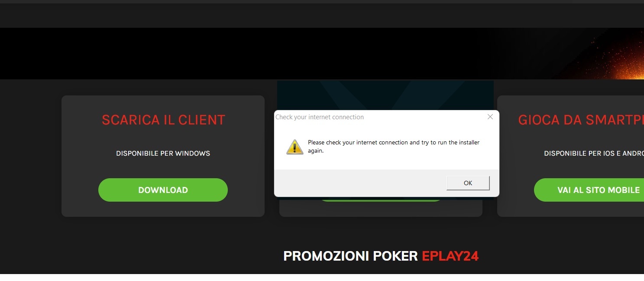Close the internet connection dialog with X
Viewport: 644px width, 281px height.
point(490,117)
